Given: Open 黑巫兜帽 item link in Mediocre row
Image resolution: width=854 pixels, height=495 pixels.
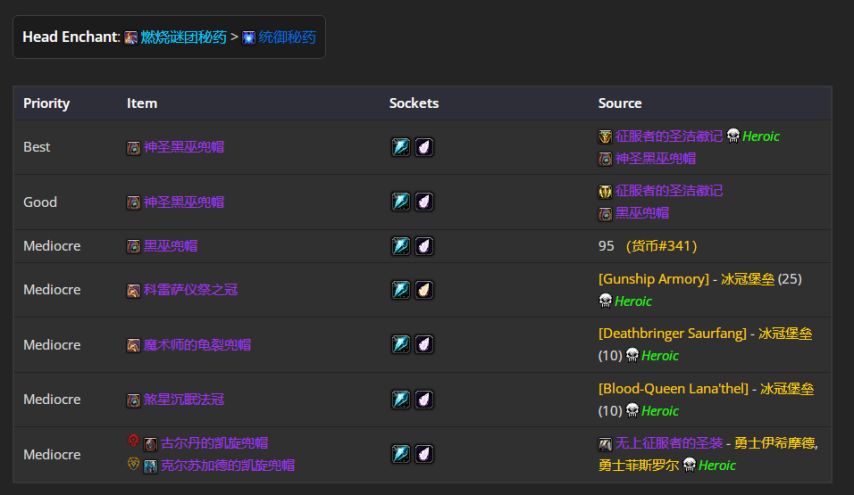Looking at the screenshot, I should click(x=170, y=246).
